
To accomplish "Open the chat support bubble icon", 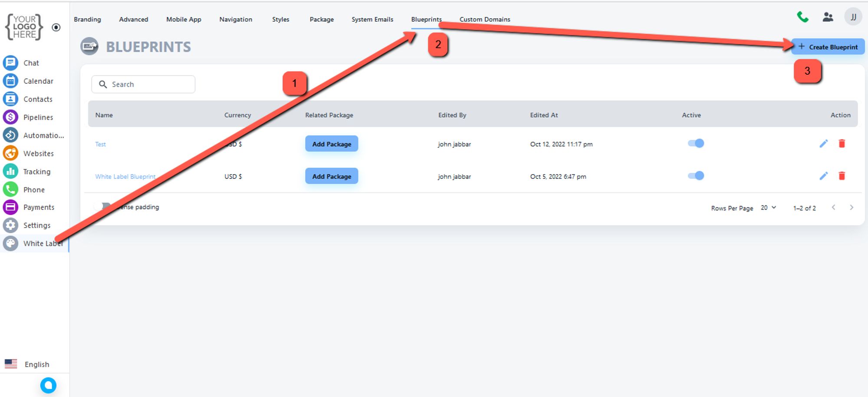I will [48, 385].
